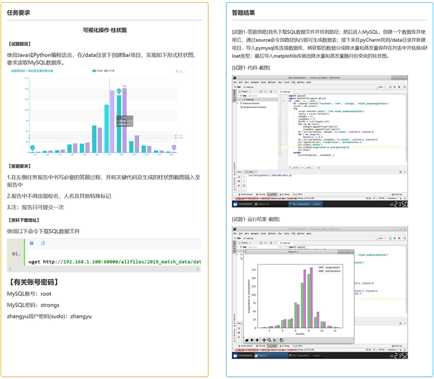Click the '任务要求' panel heading
This screenshot has width=434, height=379.
18,13
